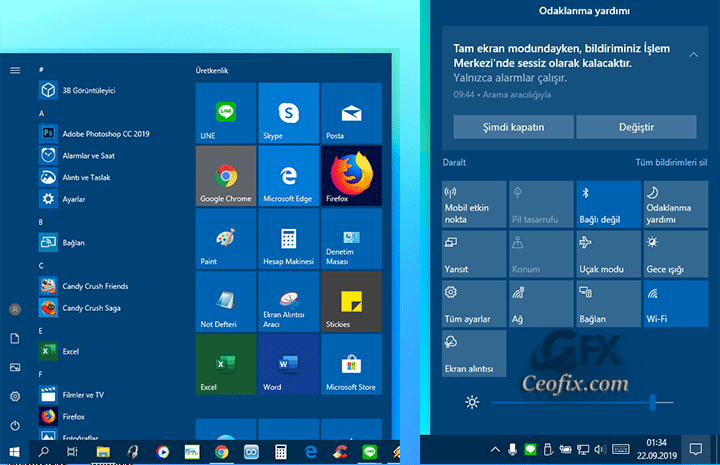The height and width of the screenshot is (465, 720).
Task: Toggle Gece ışığı quick action
Action: tap(676, 254)
